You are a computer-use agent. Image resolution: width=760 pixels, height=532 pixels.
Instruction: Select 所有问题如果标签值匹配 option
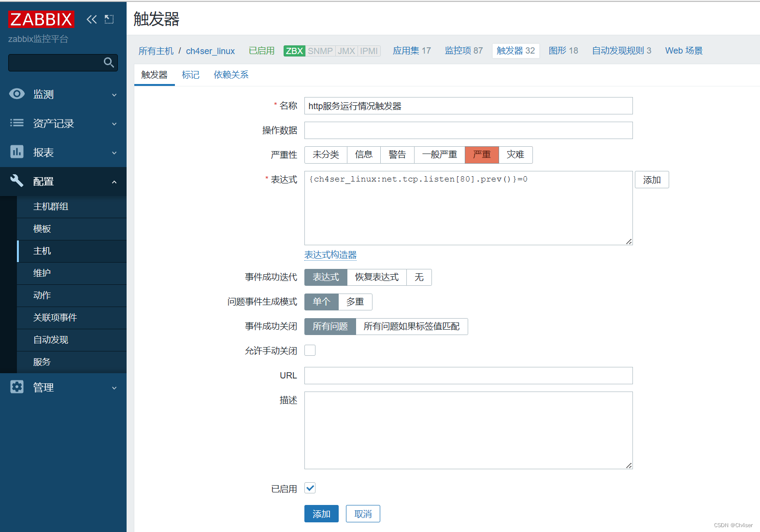412,326
